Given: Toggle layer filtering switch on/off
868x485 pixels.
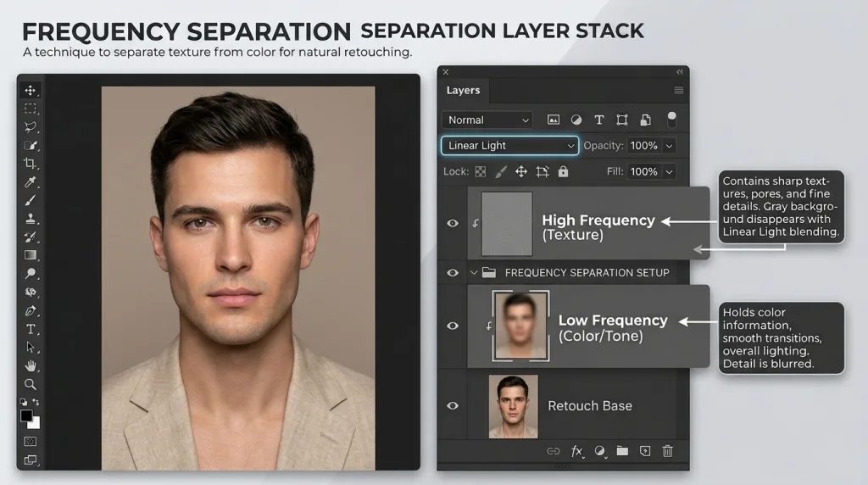Looking at the screenshot, I should (x=671, y=119).
